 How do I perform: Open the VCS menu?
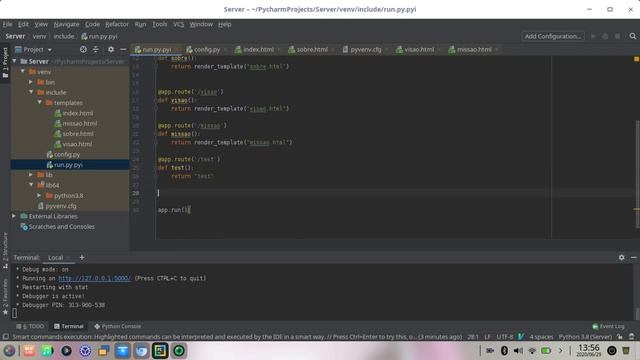178,24
